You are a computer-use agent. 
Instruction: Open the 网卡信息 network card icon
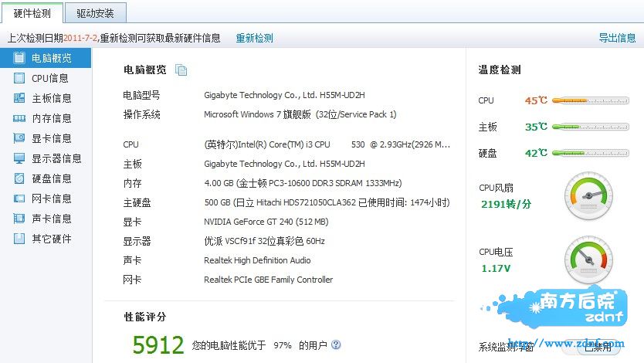point(19,198)
